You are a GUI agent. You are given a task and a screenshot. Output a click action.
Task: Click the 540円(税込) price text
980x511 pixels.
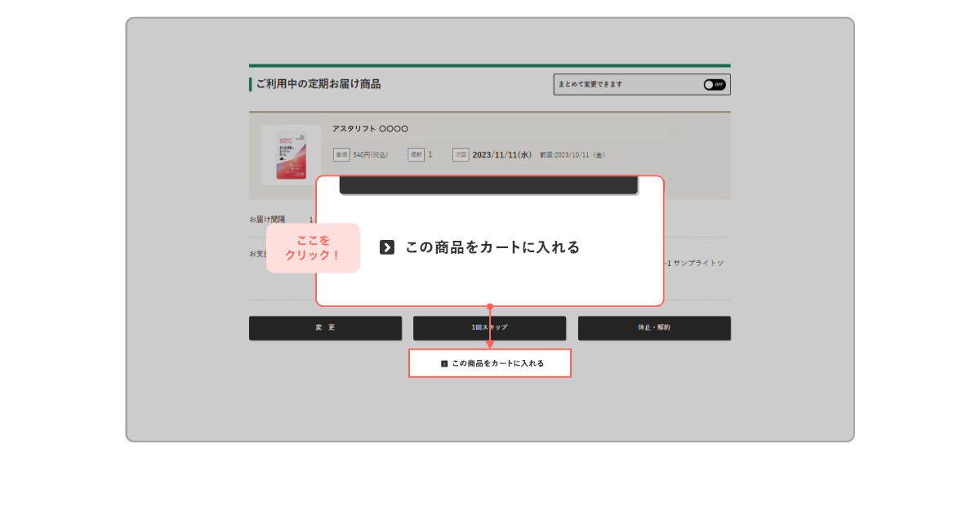point(371,154)
